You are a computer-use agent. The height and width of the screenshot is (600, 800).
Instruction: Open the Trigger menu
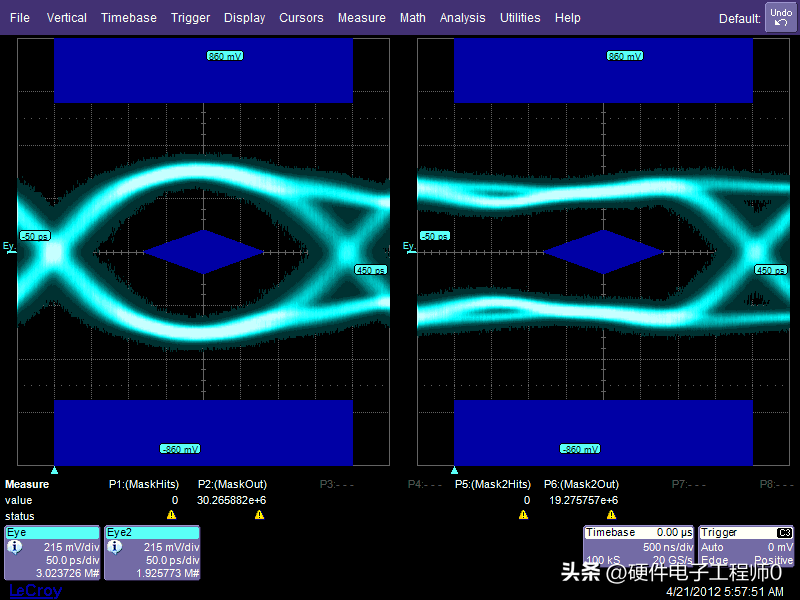[190, 18]
